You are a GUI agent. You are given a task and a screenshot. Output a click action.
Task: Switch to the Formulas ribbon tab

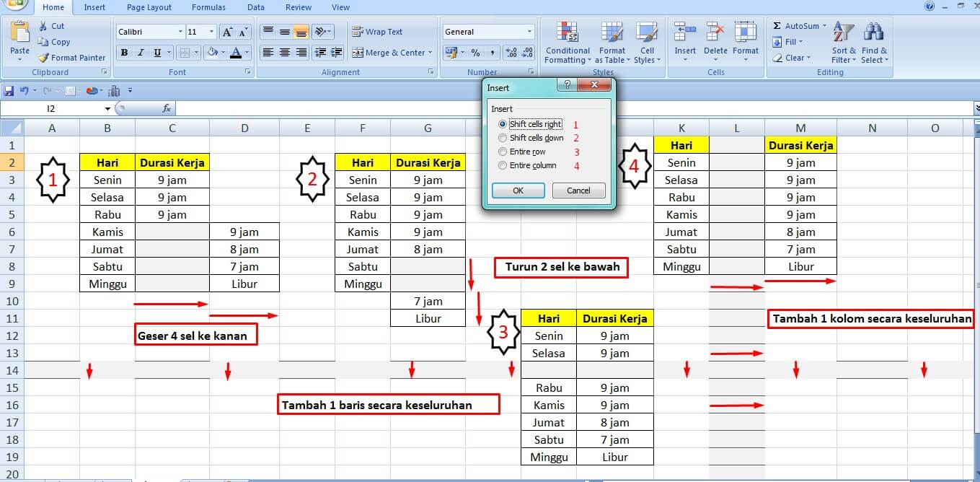pos(208,7)
